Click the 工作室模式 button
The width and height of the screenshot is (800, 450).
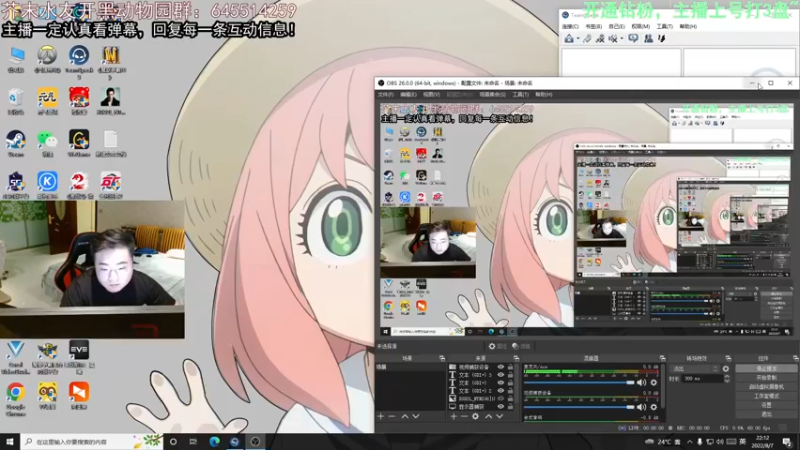tap(766, 396)
